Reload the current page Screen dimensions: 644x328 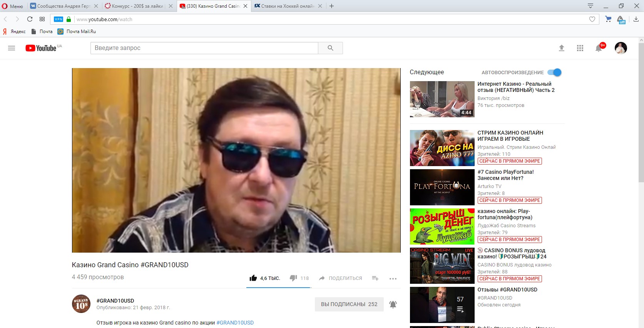(x=30, y=19)
